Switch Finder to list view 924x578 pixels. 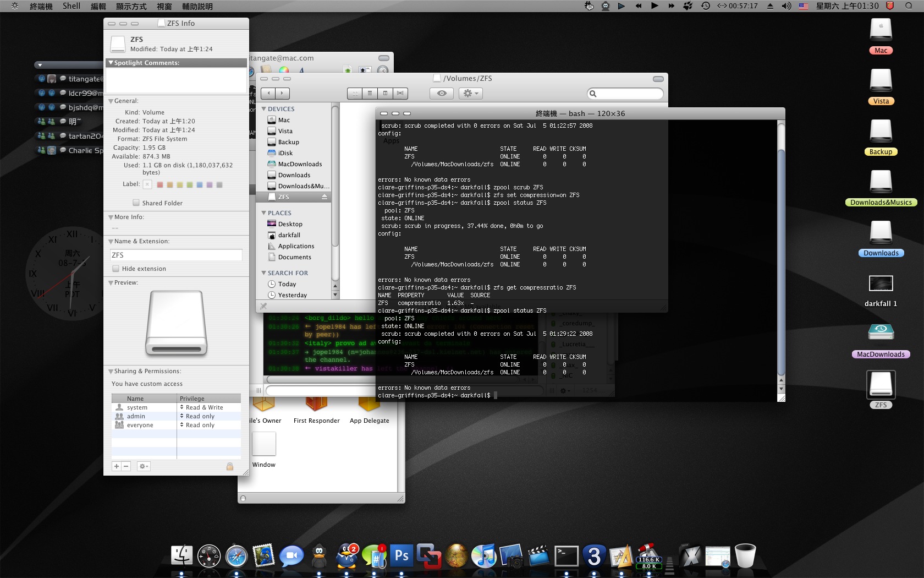(370, 94)
